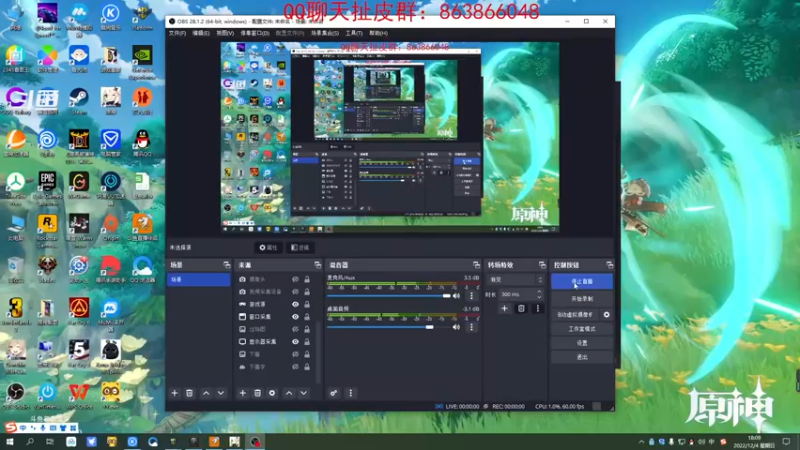This screenshot has width=800, height=450.
Task: Open the Windows Start menu
Action: point(10,442)
